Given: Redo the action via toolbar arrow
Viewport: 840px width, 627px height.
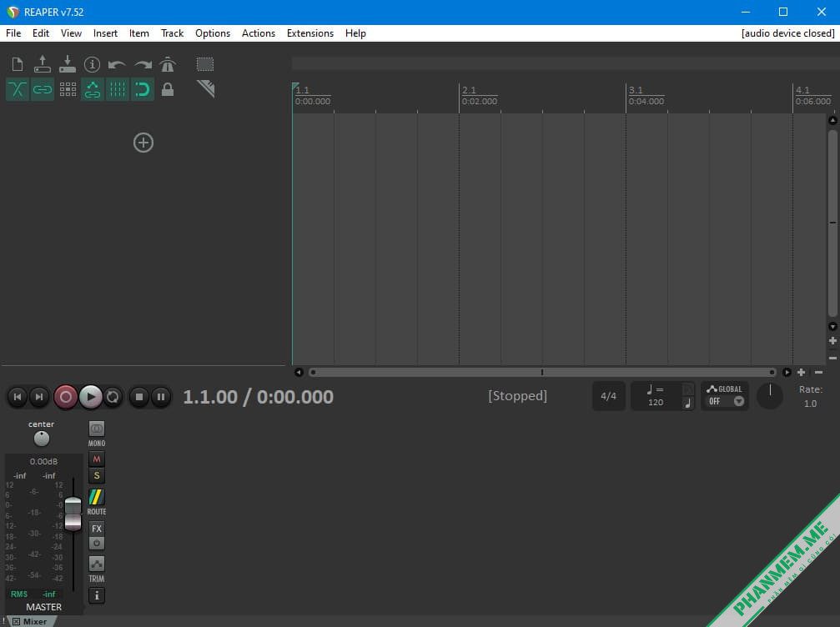Looking at the screenshot, I should 143,65.
